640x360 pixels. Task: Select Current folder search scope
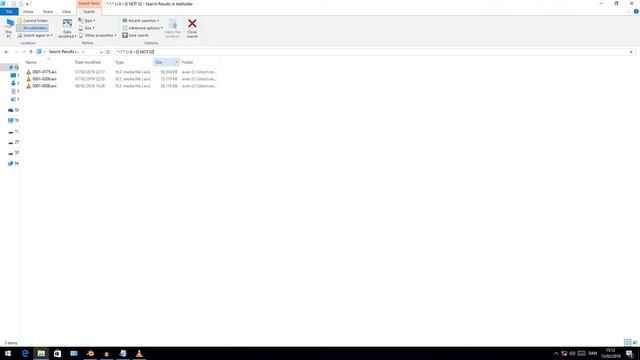[33, 20]
